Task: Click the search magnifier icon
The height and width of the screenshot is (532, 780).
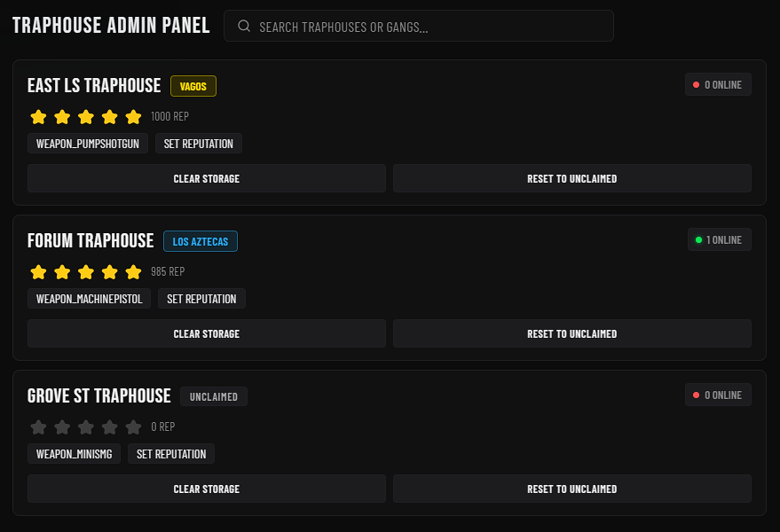Action: (x=244, y=26)
